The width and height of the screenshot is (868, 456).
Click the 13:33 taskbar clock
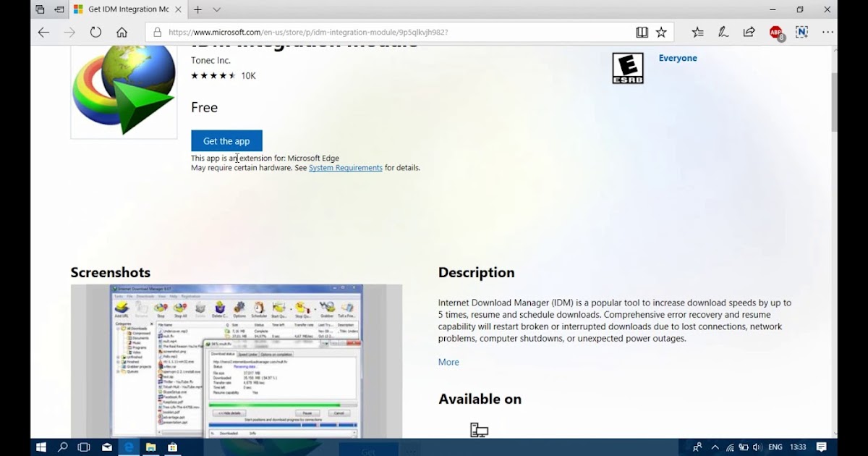(x=798, y=447)
